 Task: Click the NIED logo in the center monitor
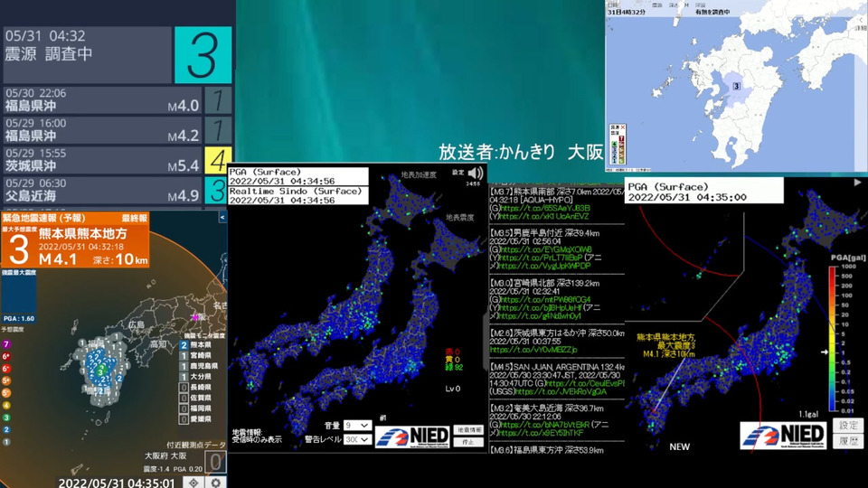pos(412,437)
